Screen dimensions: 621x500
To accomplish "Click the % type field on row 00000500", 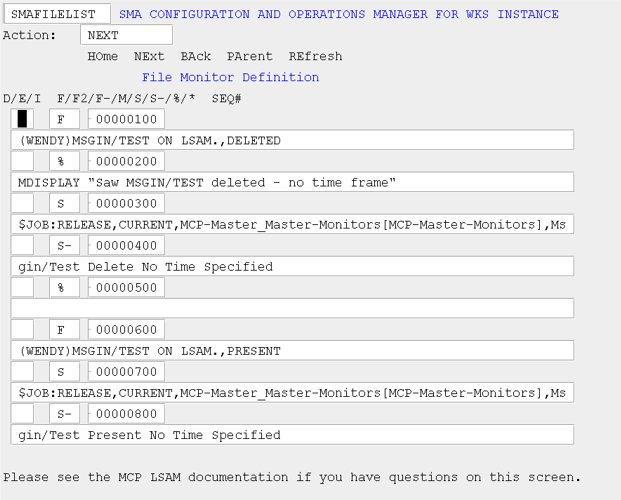I will pos(64,287).
